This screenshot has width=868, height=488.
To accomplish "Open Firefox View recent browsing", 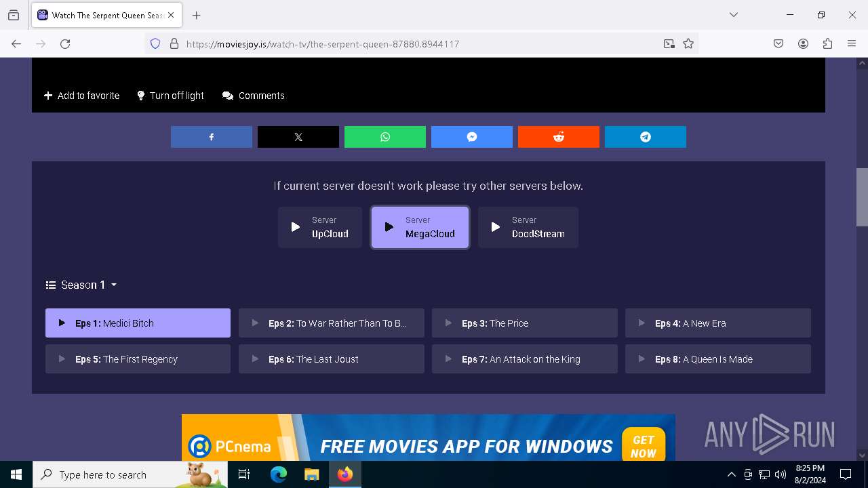I will point(14,15).
